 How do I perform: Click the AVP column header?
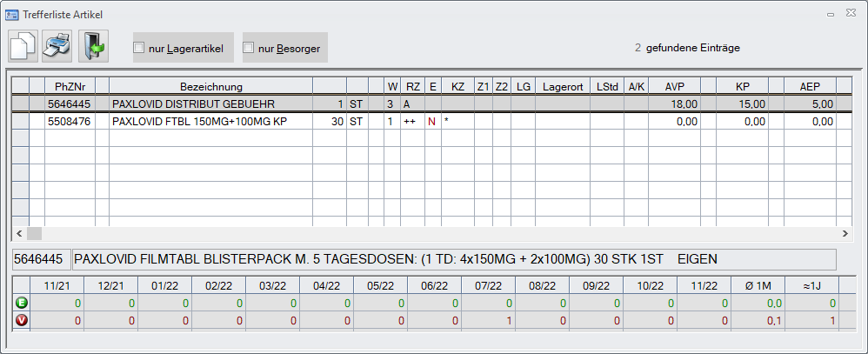(x=674, y=86)
